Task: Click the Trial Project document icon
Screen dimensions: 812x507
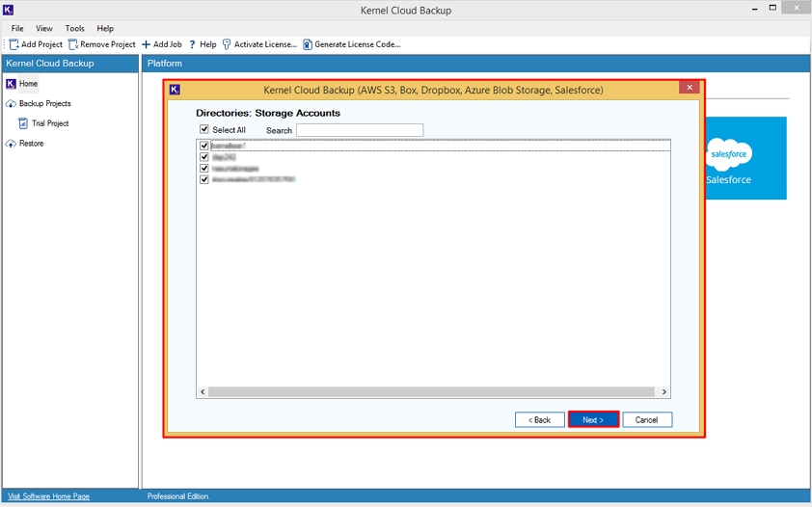Action: (23, 123)
